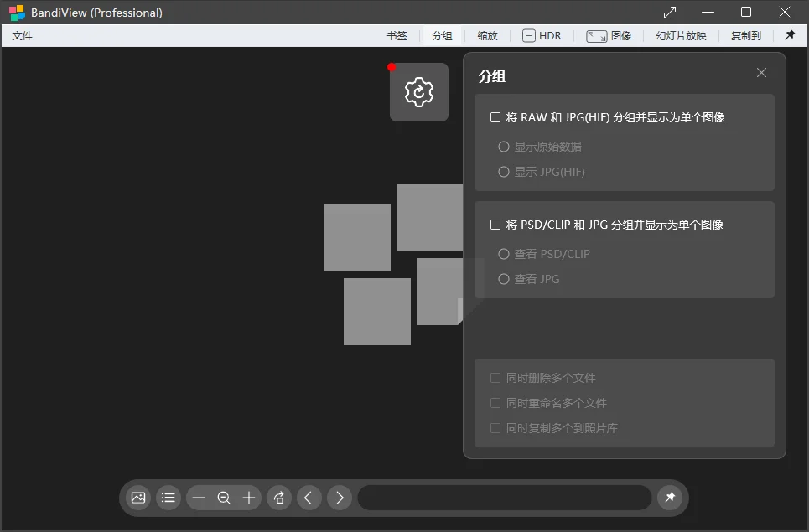The image size is (809, 532).
Task: Select 查看 JPG radio button
Action: pyautogui.click(x=504, y=279)
